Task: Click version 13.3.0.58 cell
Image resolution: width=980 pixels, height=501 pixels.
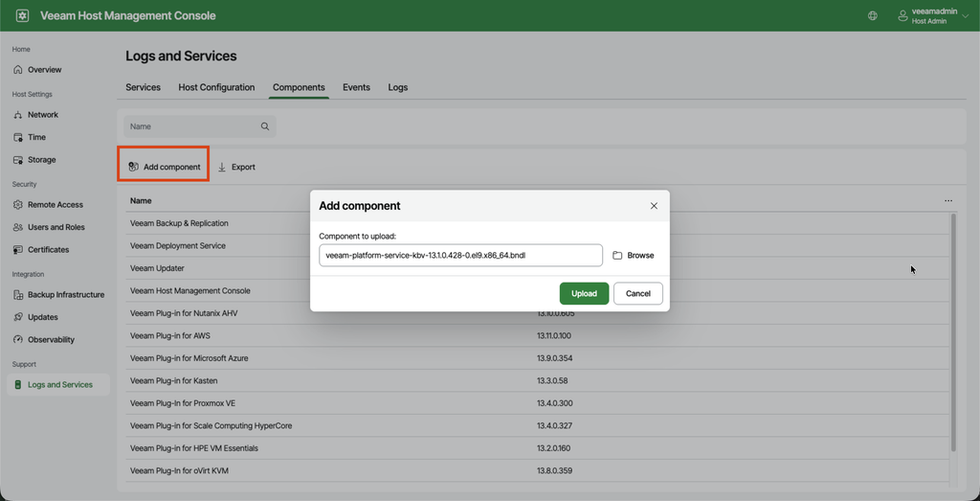Action: [552, 381]
